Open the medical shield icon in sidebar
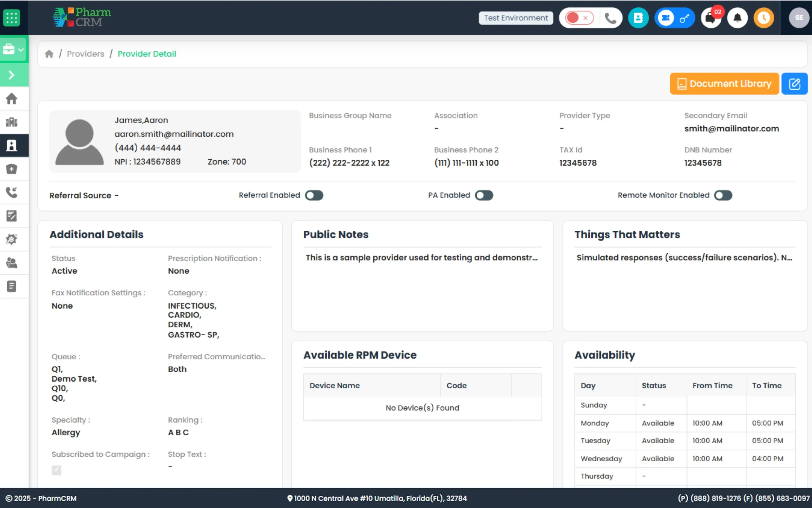This screenshot has height=508, width=812. (11, 169)
